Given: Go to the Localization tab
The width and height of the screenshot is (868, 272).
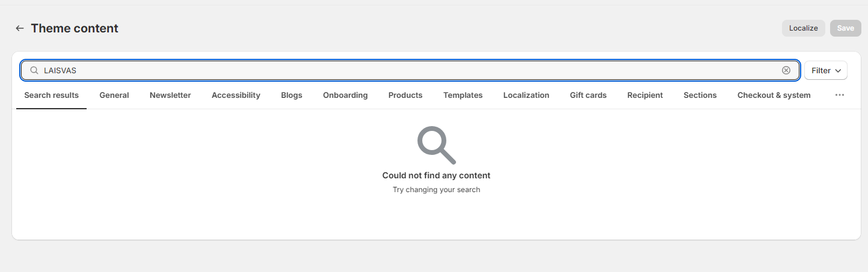Looking at the screenshot, I should pyautogui.click(x=526, y=95).
